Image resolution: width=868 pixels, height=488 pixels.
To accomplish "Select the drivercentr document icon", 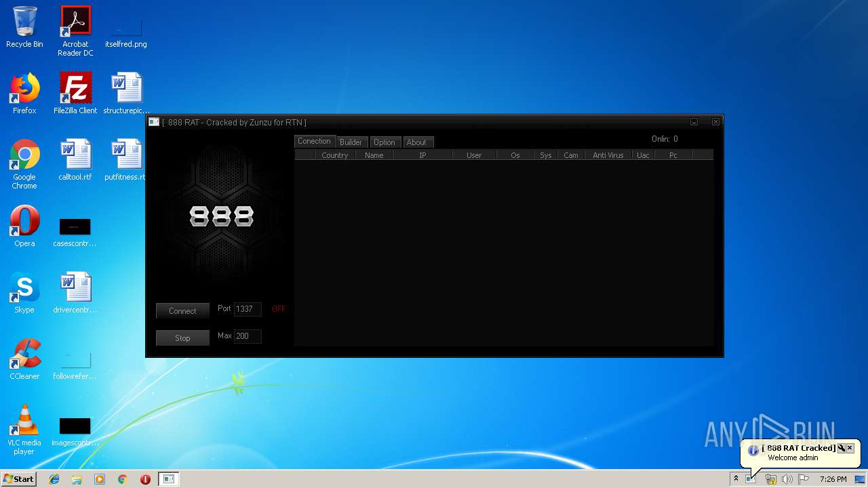I will point(75,293).
